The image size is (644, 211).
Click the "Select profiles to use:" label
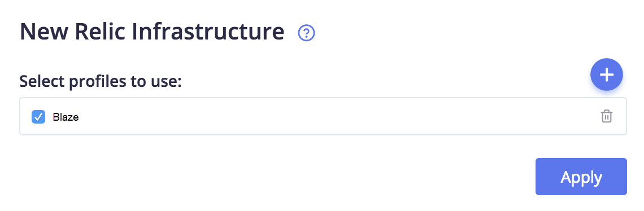(101, 82)
